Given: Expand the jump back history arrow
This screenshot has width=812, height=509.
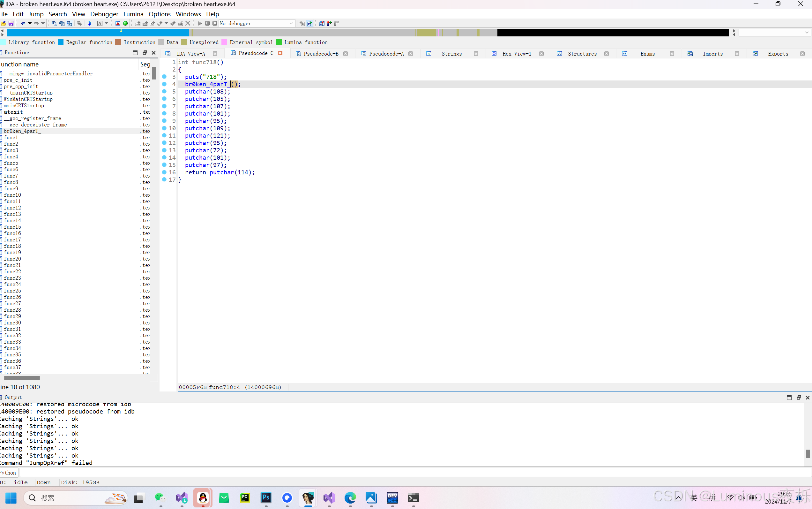Looking at the screenshot, I should (30, 23).
